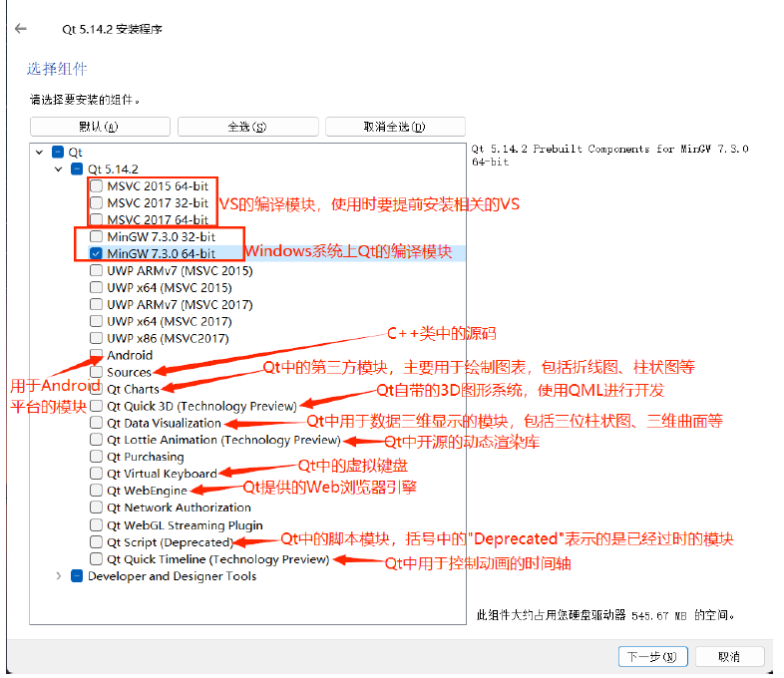The height and width of the screenshot is (678, 784).
Task: Select Qt WebGL Streaming Plugin row label
Action: (185, 525)
